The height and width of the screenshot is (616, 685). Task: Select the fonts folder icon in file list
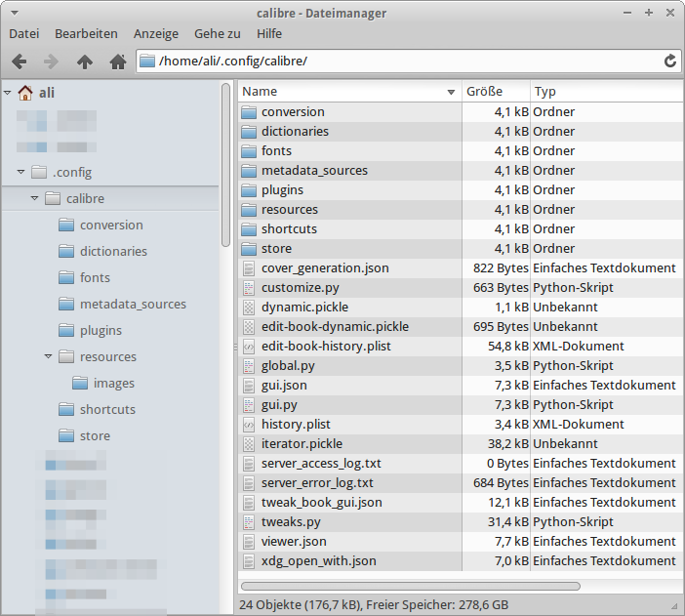pos(249,151)
